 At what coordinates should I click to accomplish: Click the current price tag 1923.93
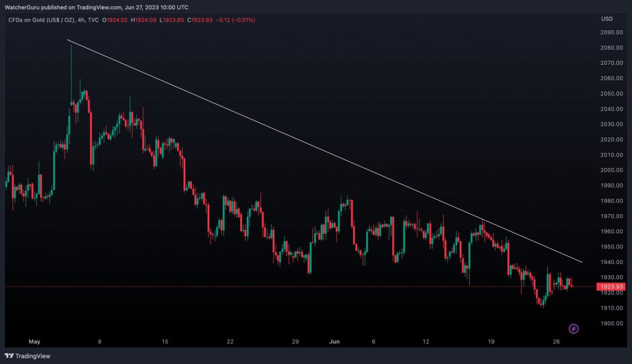(x=611, y=287)
